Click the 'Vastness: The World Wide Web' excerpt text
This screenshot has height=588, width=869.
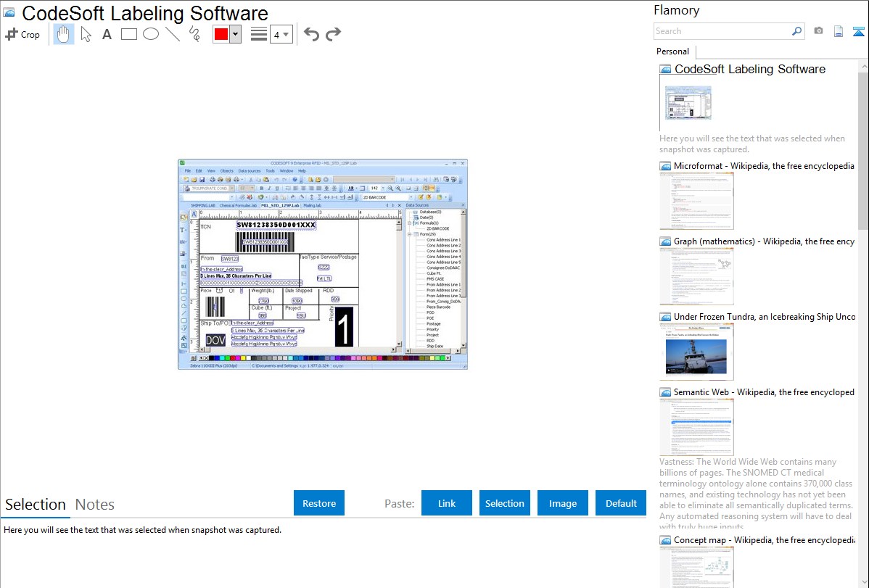756,494
